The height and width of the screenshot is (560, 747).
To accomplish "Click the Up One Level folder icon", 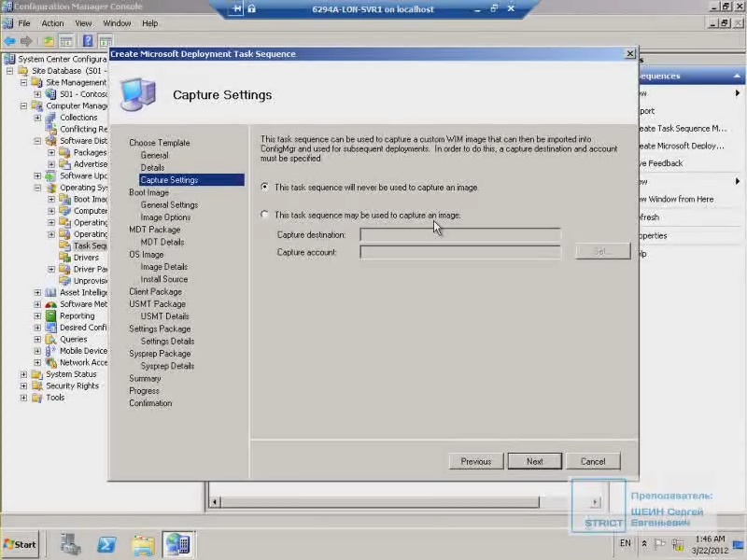I will (48, 41).
